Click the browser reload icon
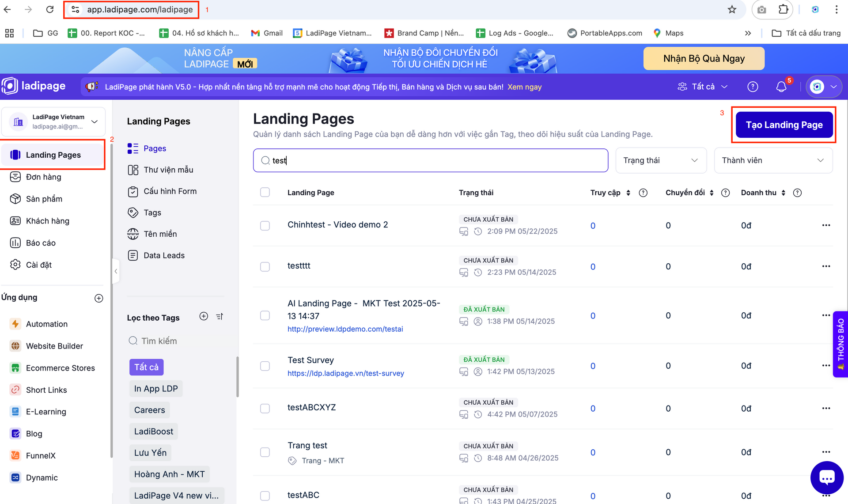This screenshot has height=504, width=848. coord(50,9)
